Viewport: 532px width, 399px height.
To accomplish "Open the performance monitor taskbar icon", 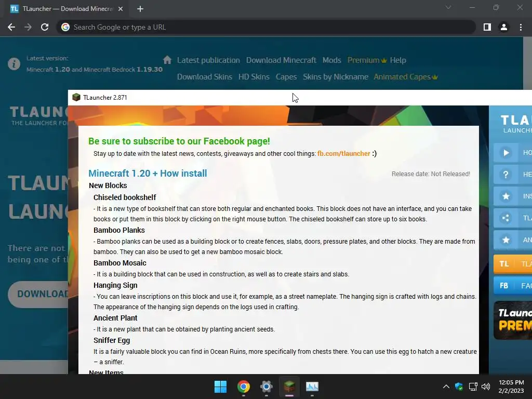I will point(312,387).
